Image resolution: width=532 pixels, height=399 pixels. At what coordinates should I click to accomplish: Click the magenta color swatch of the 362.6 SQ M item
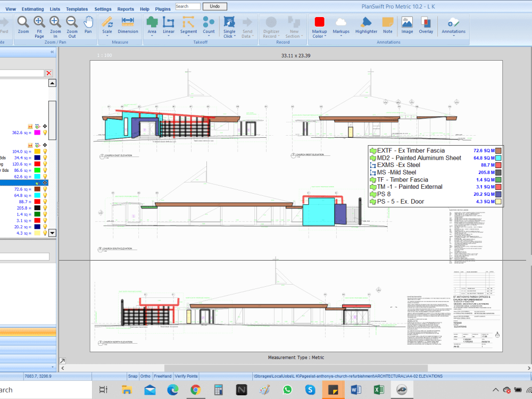point(36,132)
